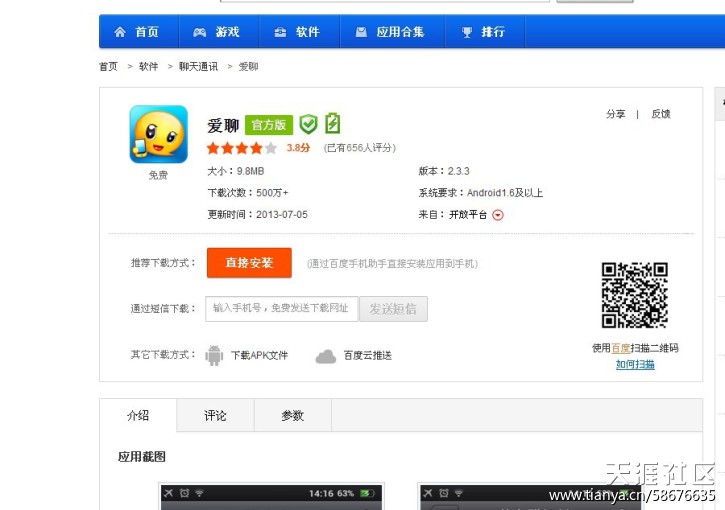
Task: Click the 开放平台 source text
Action: (468, 215)
